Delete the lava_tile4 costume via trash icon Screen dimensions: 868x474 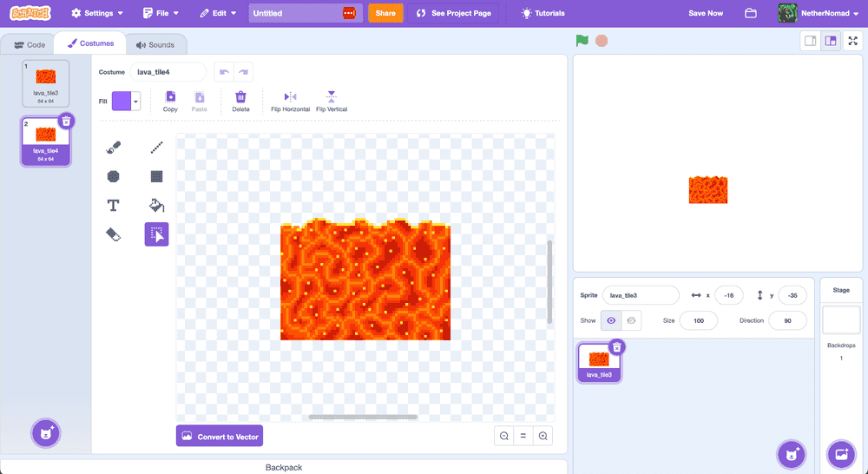65,122
